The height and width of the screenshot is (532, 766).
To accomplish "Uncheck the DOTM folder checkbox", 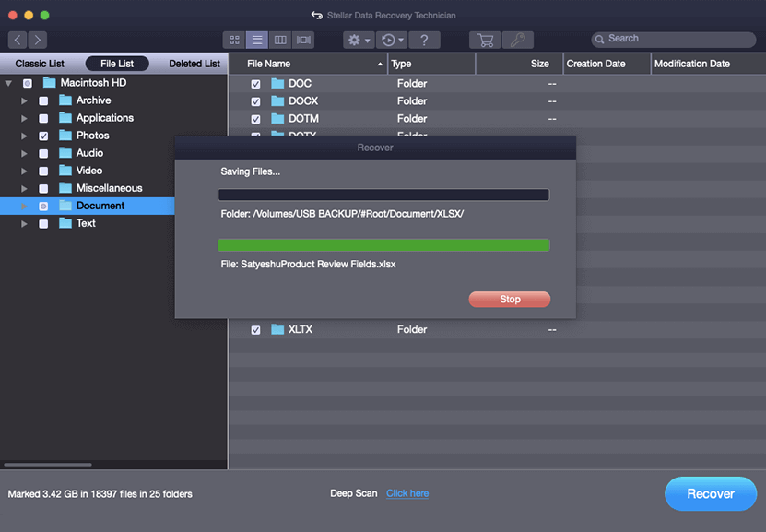I will pyautogui.click(x=255, y=119).
